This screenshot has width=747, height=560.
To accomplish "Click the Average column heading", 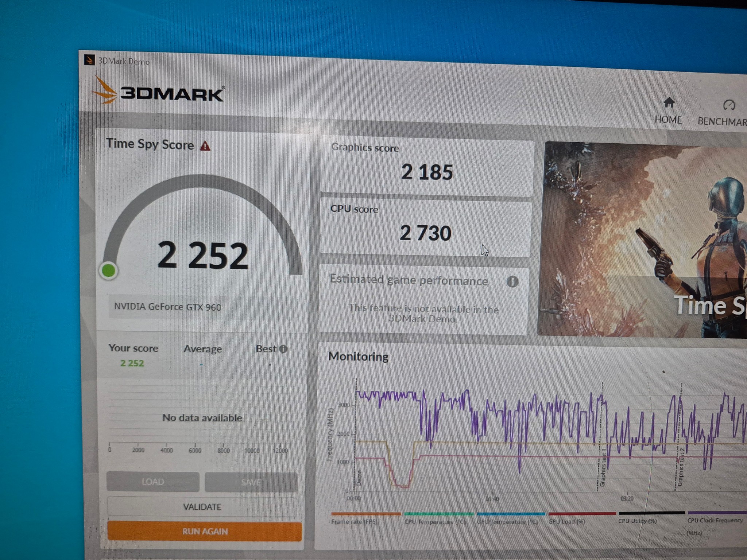I will pyautogui.click(x=202, y=349).
